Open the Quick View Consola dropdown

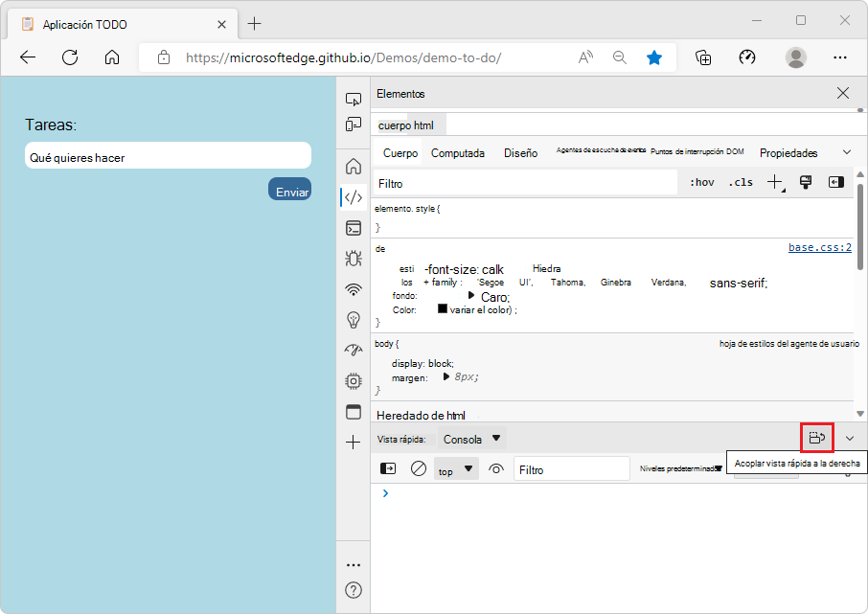[471, 439]
